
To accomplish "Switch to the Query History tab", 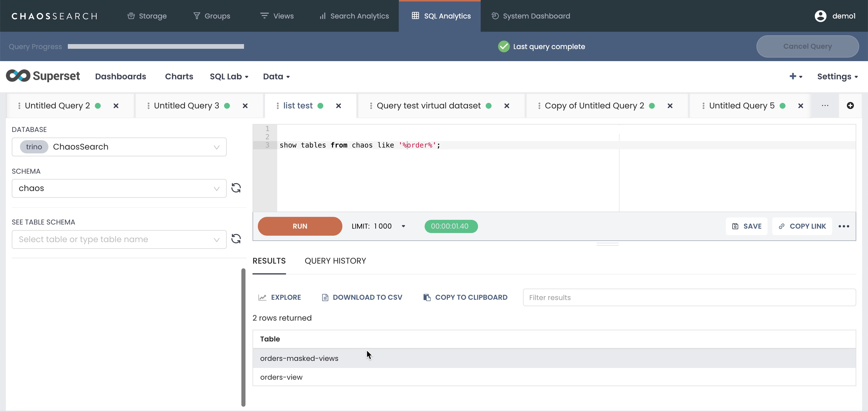I will click(x=335, y=261).
